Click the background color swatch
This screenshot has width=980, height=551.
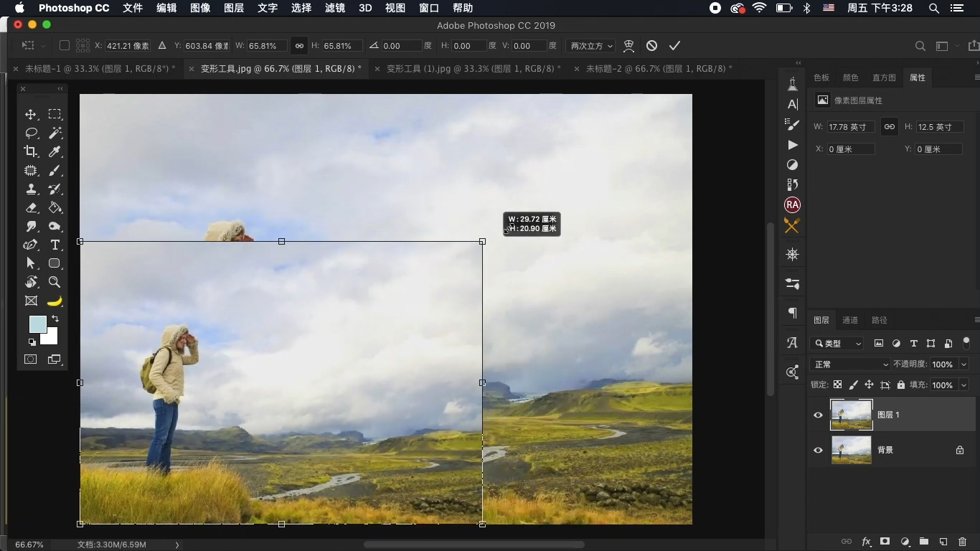click(x=50, y=337)
